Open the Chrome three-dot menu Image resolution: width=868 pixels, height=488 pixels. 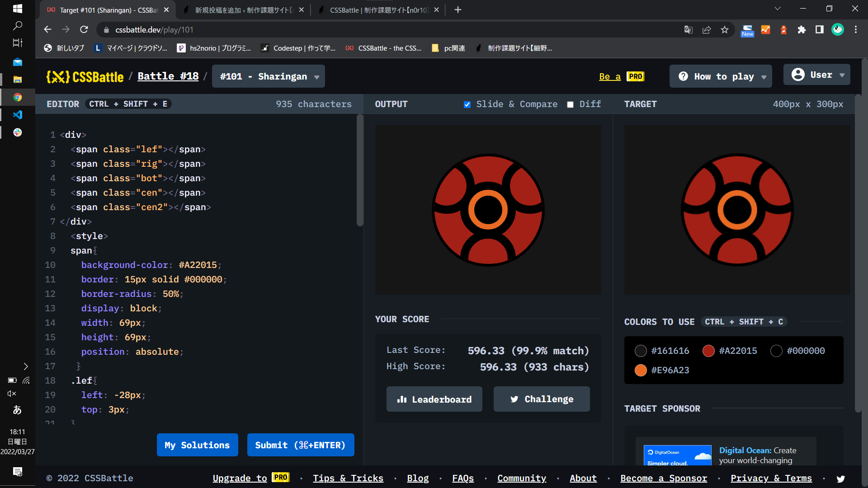(x=856, y=30)
